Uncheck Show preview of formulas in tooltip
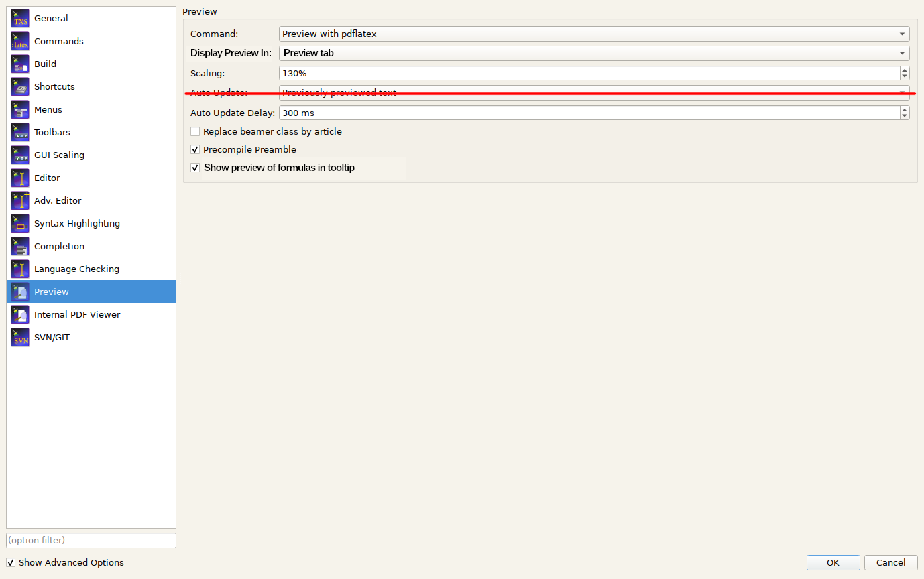The height and width of the screenshot is (579, 924). (194, 168)
